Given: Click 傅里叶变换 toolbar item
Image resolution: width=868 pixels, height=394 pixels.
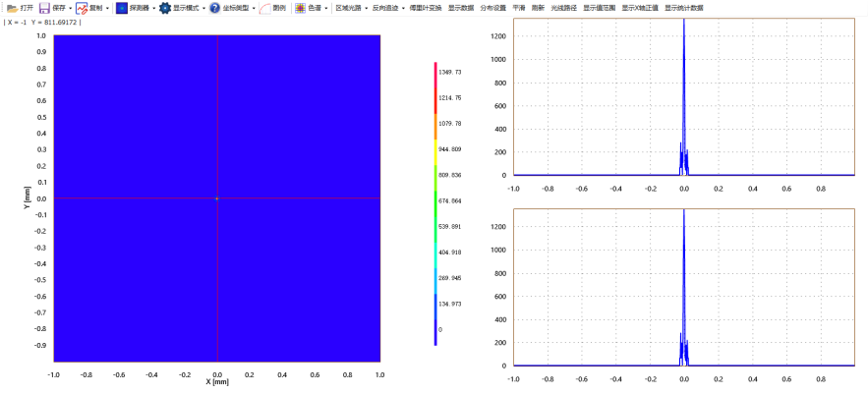Looking at the screenshot, I should 426,7.
